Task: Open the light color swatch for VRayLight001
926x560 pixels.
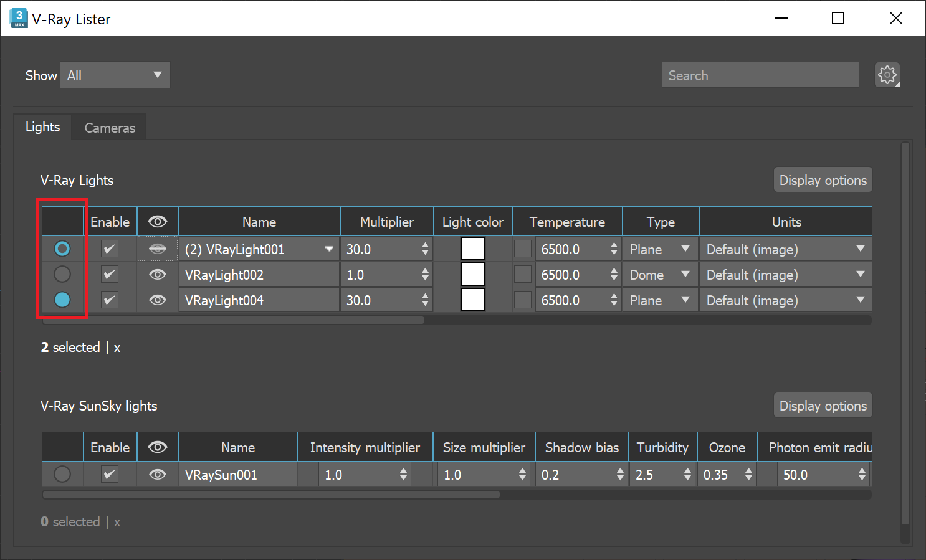Action: point(472,249)
